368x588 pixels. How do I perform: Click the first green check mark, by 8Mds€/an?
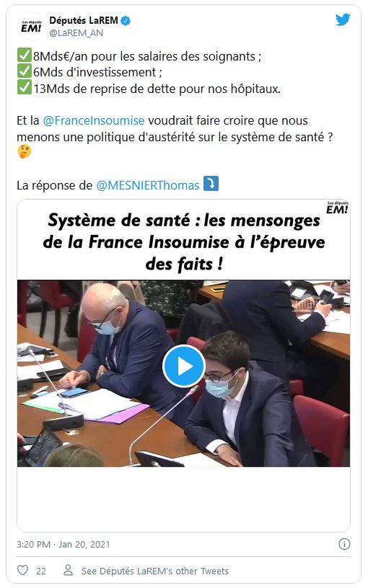point(25,55)
